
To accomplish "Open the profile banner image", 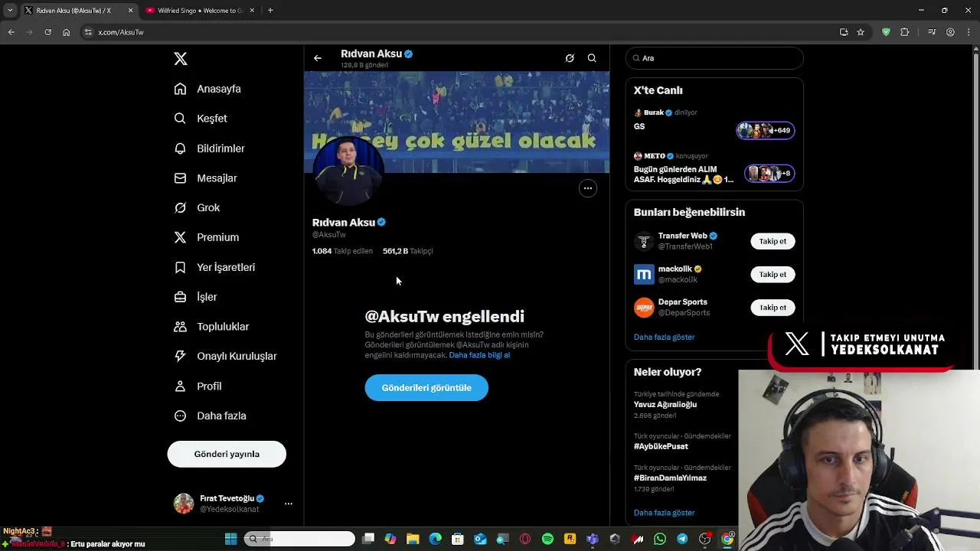I will [457, 122].
